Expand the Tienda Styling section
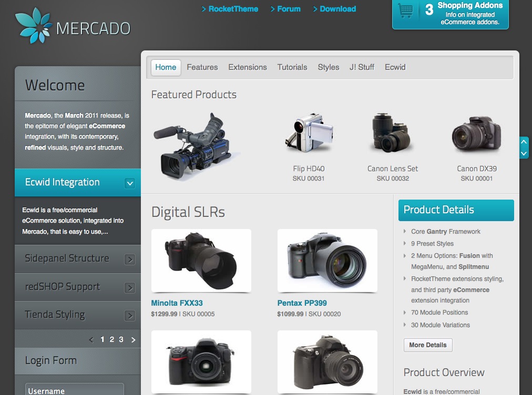The image size is (532, 395). coord(130,316)
